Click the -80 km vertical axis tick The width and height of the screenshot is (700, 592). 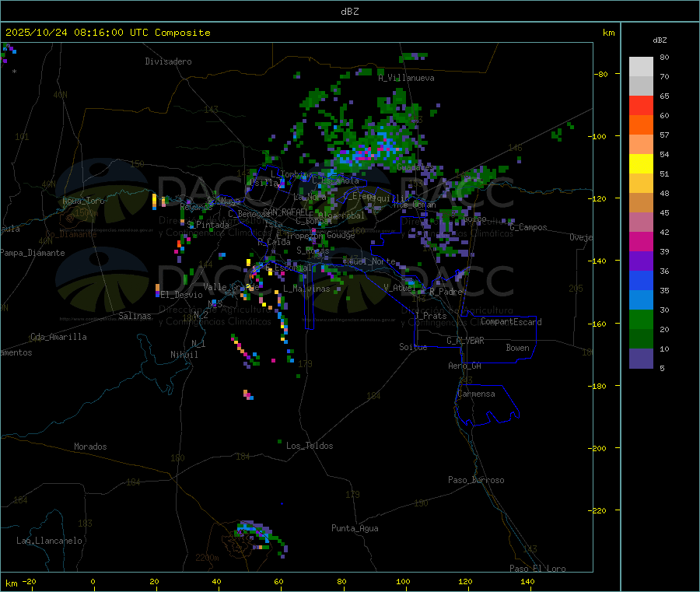(600, 74)
